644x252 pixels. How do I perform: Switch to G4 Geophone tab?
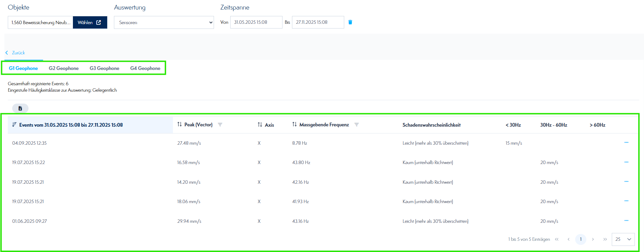coord(145,68)
